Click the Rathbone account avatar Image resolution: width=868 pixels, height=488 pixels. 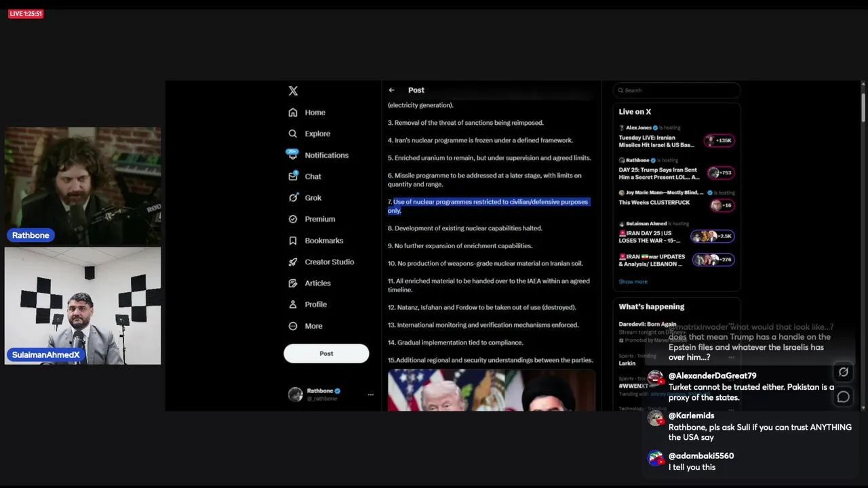(296, 394)
